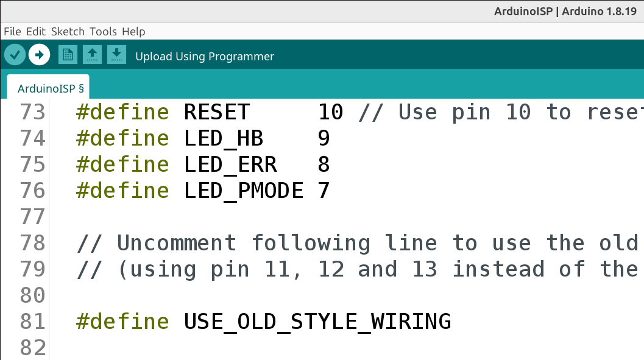644x360 pixels.
Task: Click LED_PMODE on line 76
Action: point(243,191)
